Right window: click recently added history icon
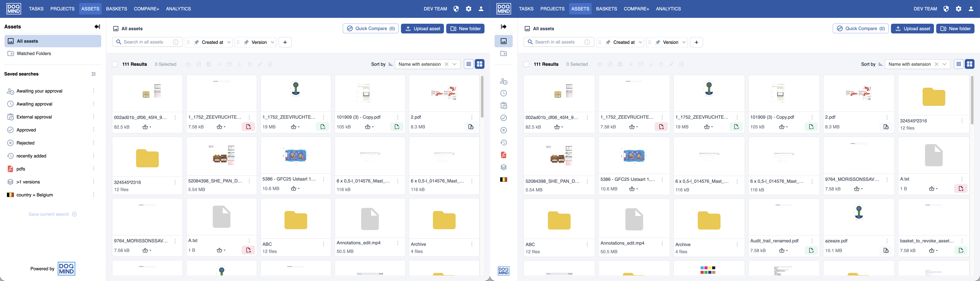 504,142
